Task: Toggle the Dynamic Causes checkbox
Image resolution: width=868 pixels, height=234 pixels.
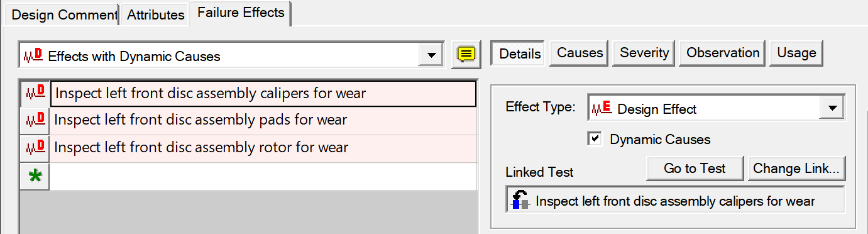Action: (x=595, y=139)
